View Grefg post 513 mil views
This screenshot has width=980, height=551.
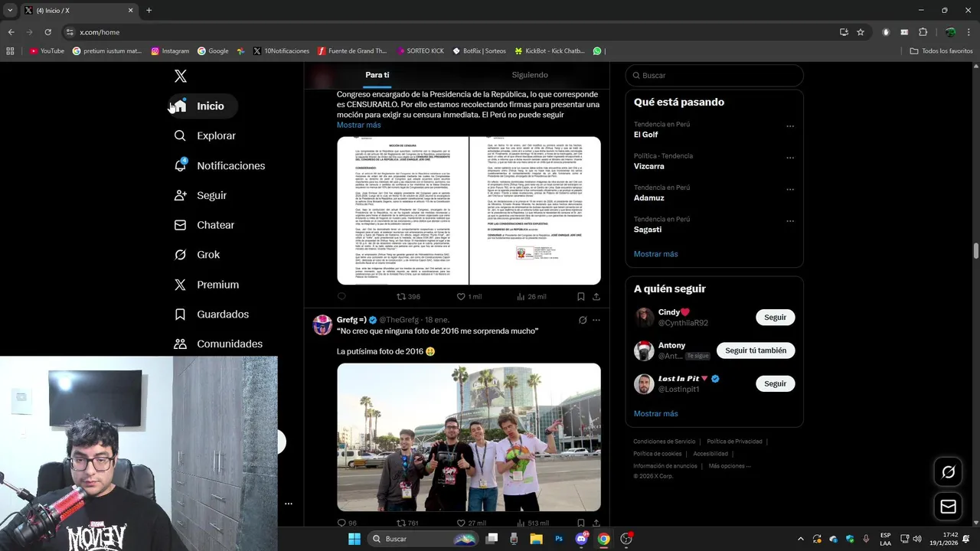click(533, 523)
